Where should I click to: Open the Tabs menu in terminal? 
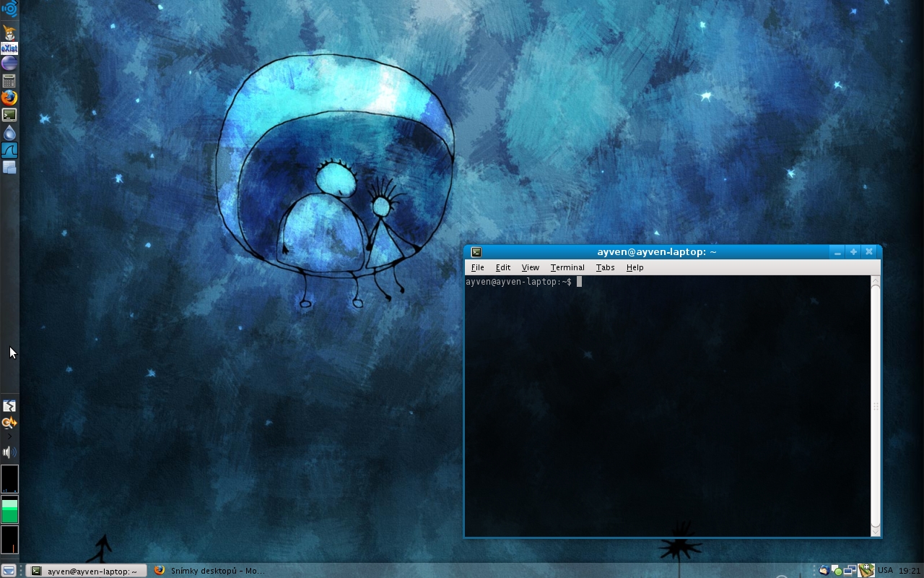(x=605, y=267)
